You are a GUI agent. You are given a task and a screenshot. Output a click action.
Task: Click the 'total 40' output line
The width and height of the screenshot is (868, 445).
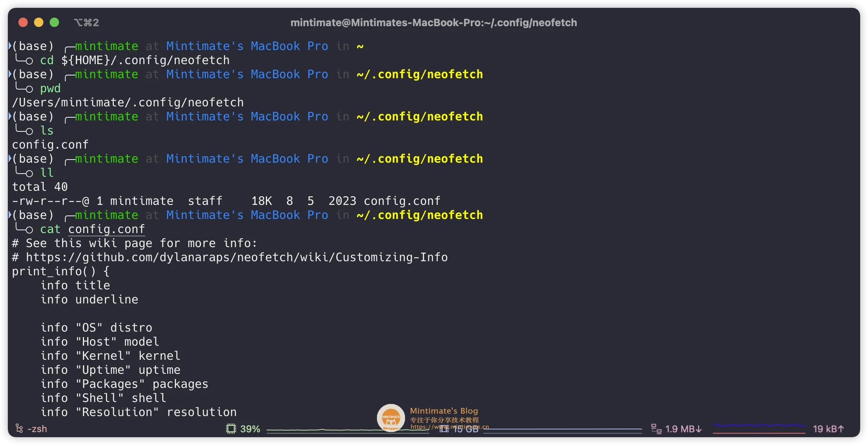coord(40,187)
